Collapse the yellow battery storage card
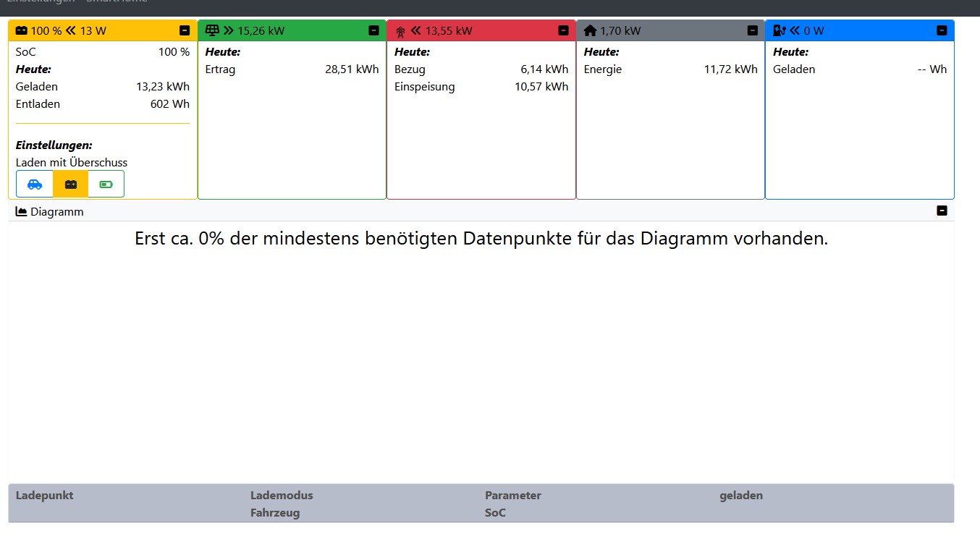 click(185, 30)
